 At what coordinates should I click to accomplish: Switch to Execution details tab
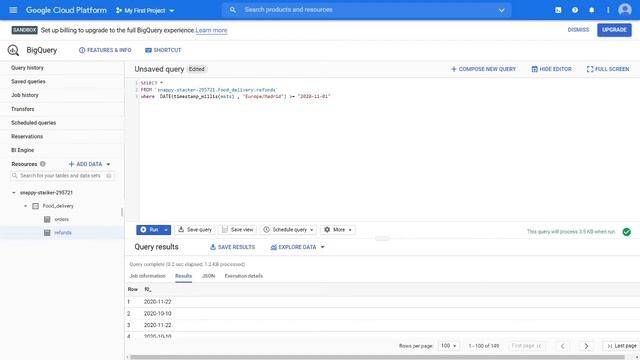click(x=244, y=276)
